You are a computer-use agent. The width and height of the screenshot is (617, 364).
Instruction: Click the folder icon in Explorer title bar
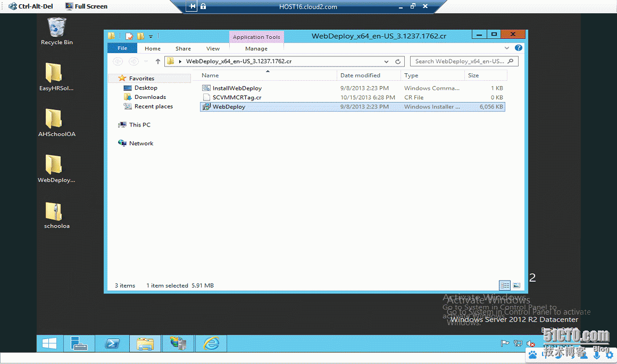click(x=112, y=36)
